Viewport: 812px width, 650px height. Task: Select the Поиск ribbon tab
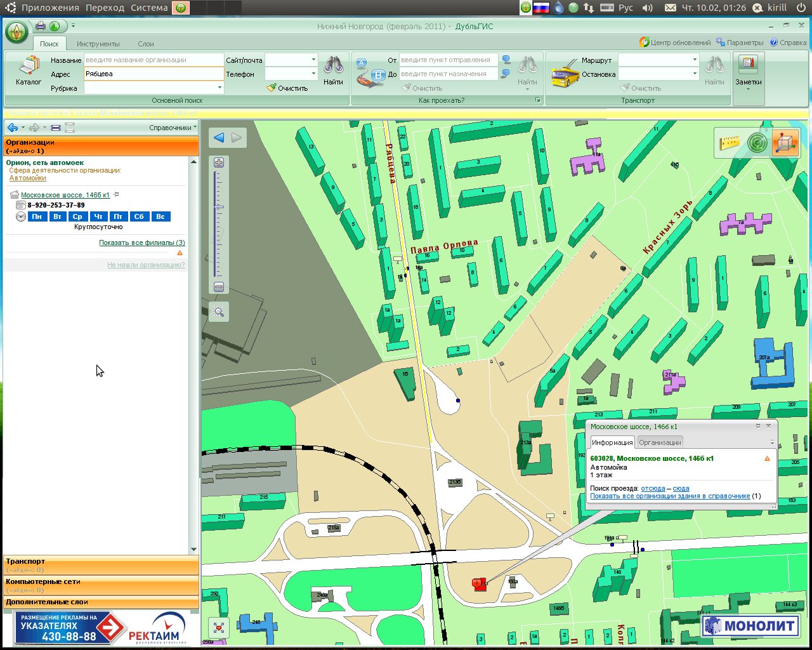(49, 44)
